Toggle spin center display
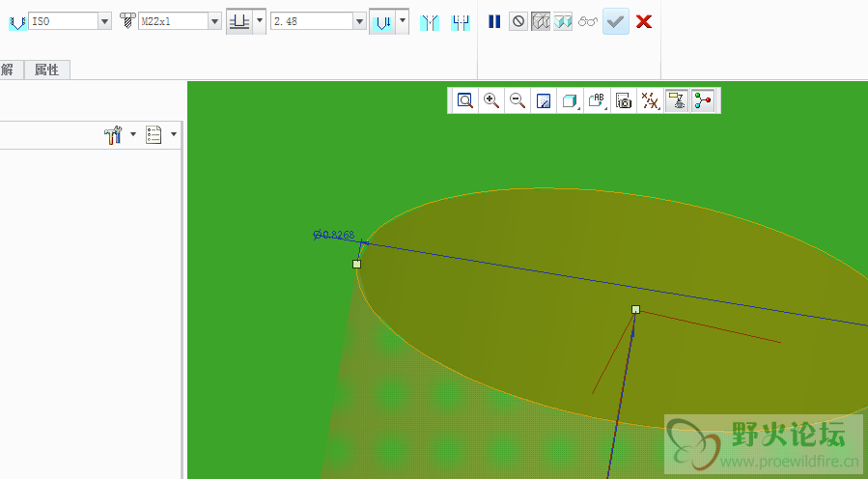Screen dimensions: 868x479 [703, 100]
